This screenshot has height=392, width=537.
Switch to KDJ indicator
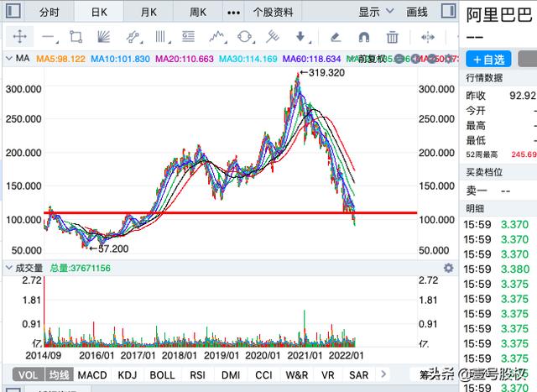point(127,375)
